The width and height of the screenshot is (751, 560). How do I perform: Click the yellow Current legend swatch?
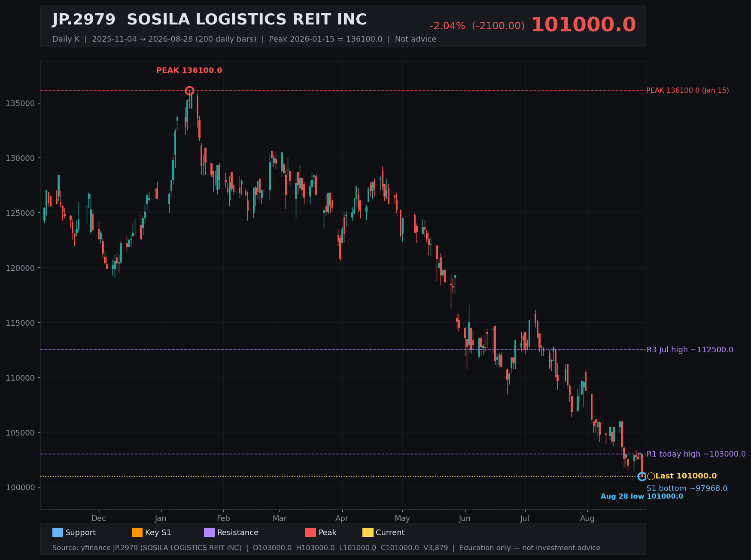point(368,533)
